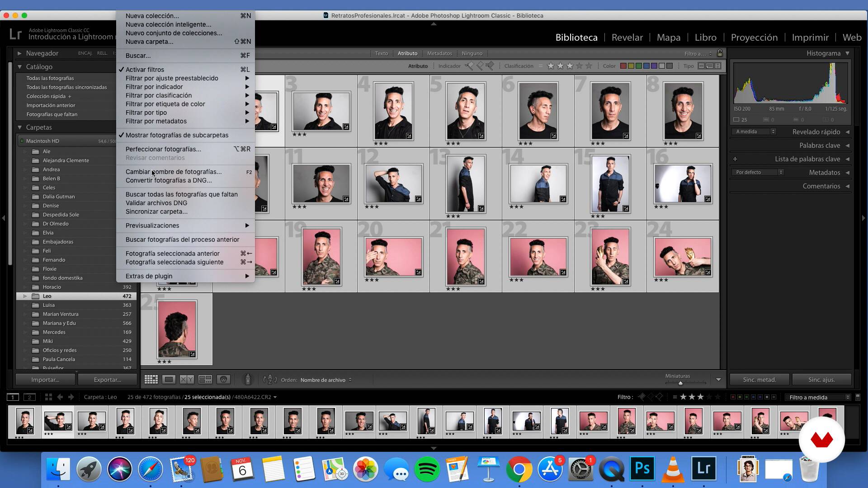Filter by green color label
The width and height of the screenshot is (868, 488).
coord(638,66)
